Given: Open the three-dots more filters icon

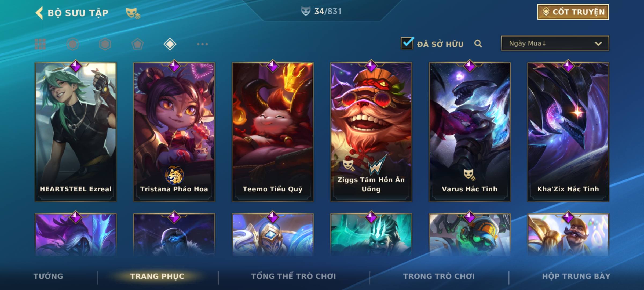Looking at the screenshot, I should [x=202, y=44].
